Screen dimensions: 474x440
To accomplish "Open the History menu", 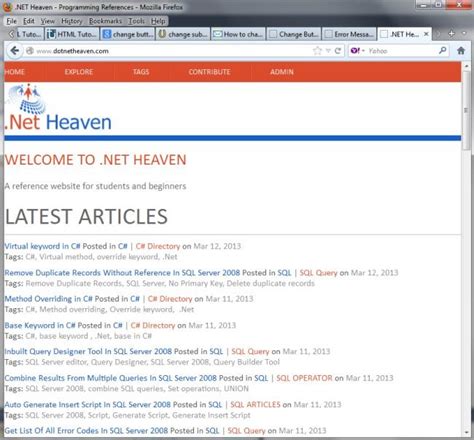I will click(x=72, y=21).
